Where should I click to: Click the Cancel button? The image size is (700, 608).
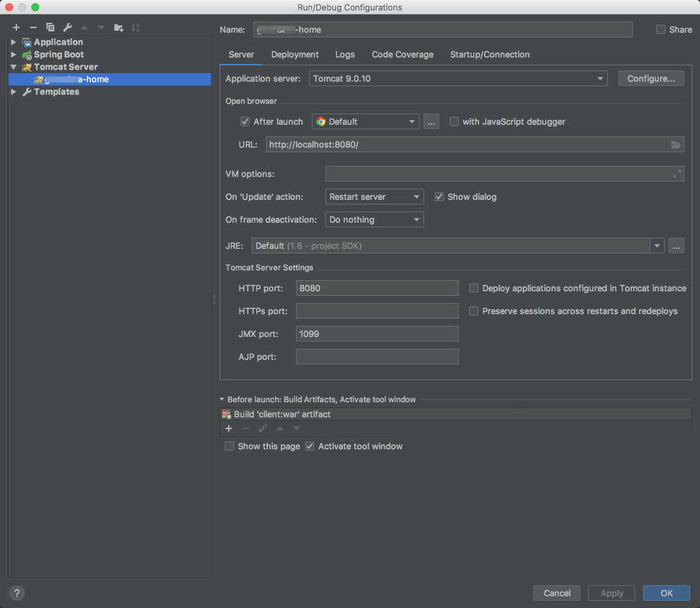pos(556,593)
